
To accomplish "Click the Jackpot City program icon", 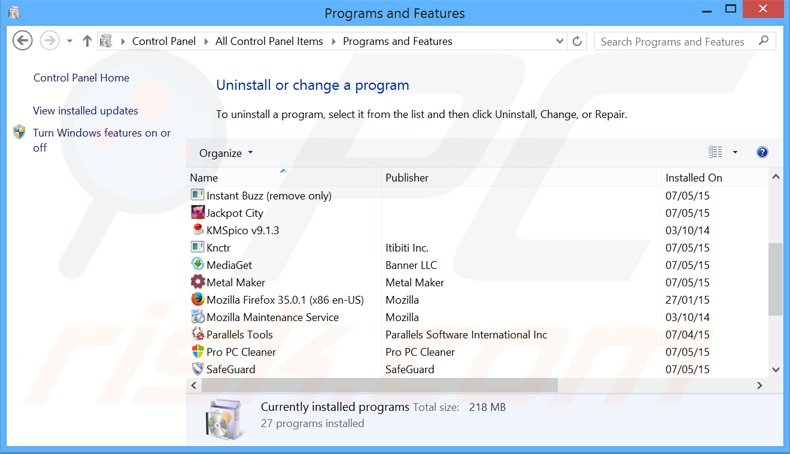I will (x=198, y=212).
